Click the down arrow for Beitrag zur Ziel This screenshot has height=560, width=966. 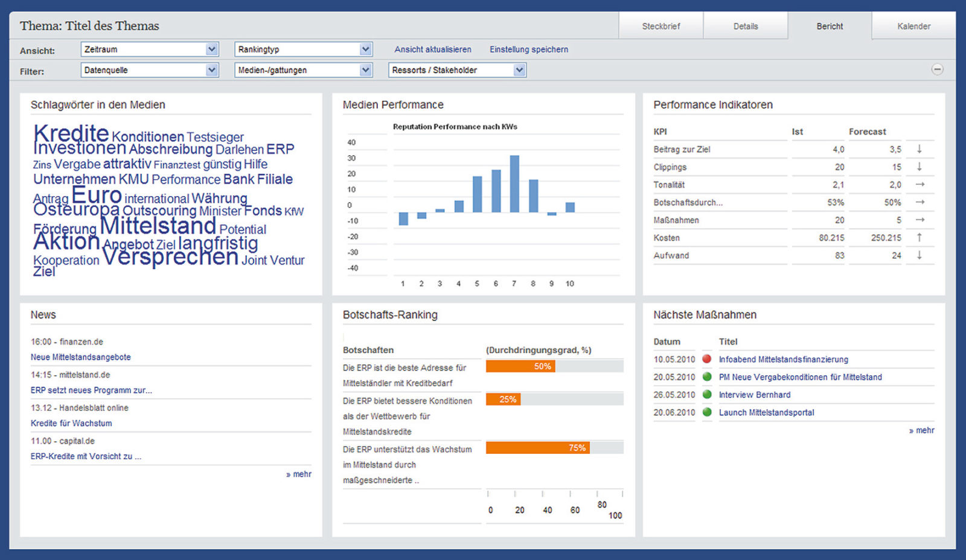click(x=920, y=149)
